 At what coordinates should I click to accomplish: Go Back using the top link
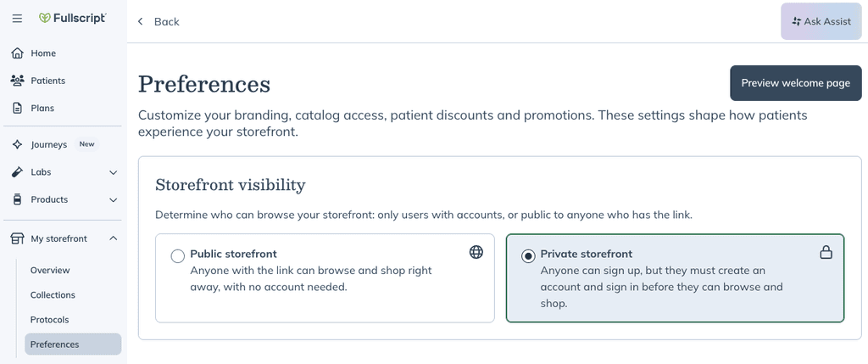[159, 21]
